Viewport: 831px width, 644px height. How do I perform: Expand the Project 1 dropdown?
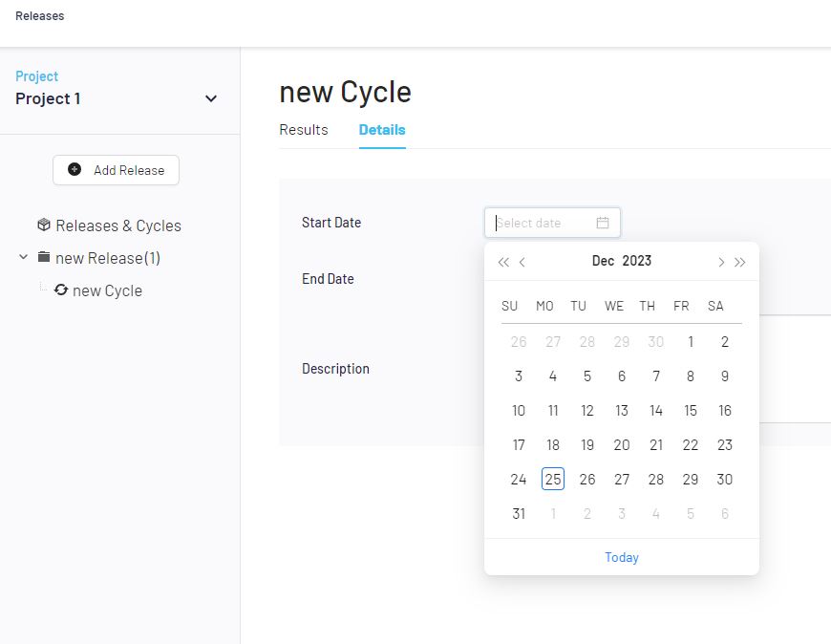point(211,98)
